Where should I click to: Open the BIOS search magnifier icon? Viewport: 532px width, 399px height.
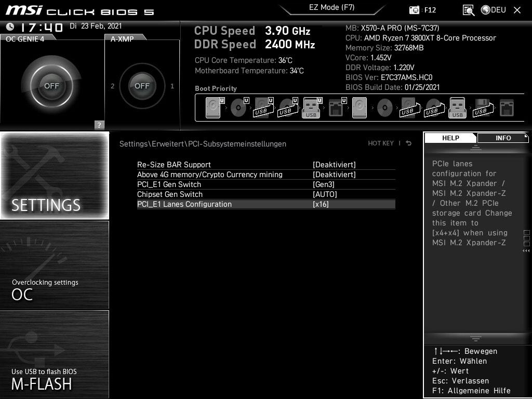(x=468, y=10)
